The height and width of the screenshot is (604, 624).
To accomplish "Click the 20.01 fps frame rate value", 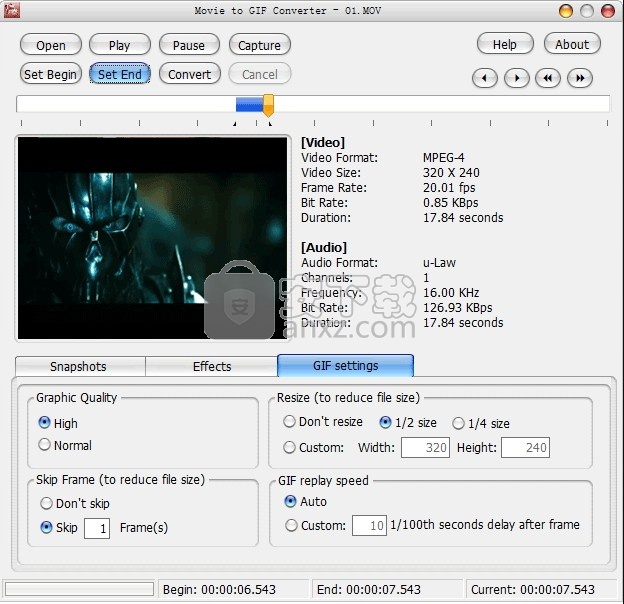I will [449, 187].
